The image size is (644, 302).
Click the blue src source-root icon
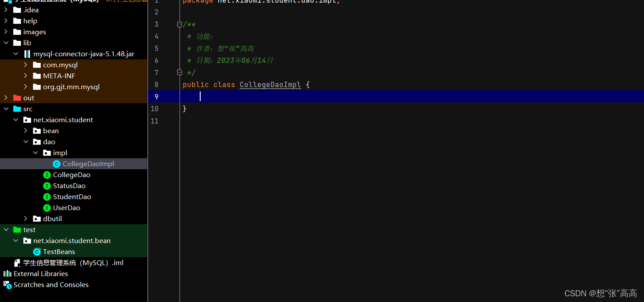click(17, 109)
